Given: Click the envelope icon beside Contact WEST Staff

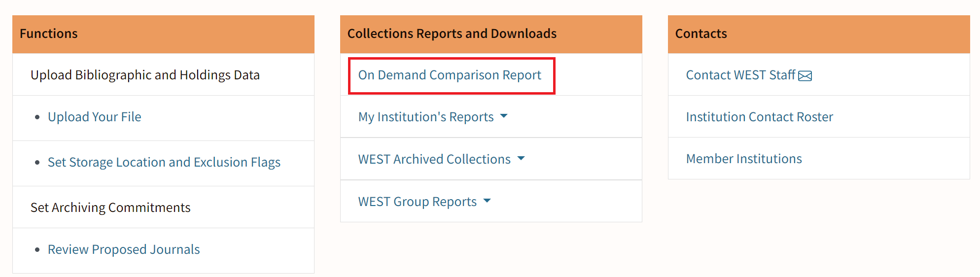Looking at the screenshot, I should 805,76.
